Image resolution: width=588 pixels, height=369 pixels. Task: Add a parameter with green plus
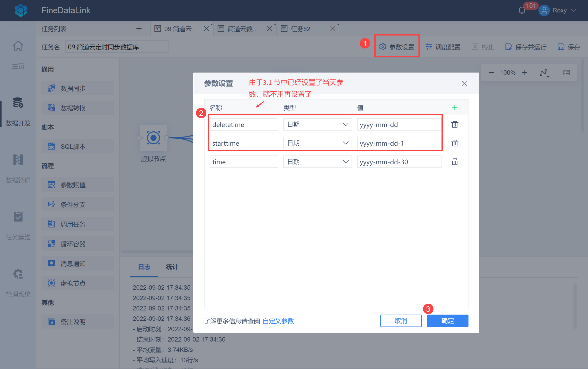[455, 107]
